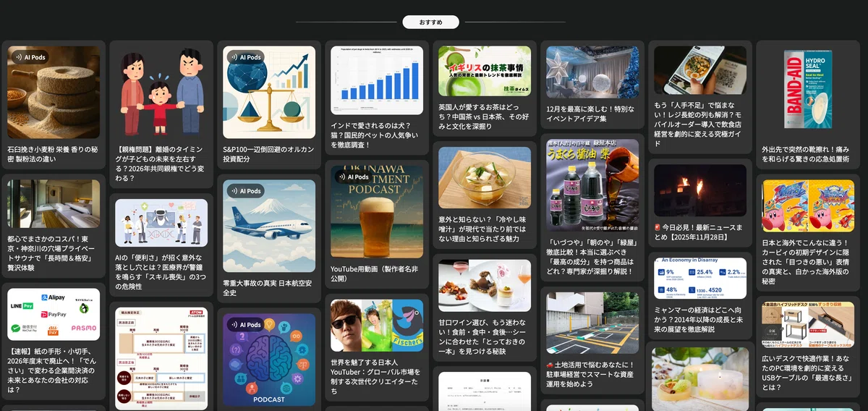Open article 日本と海外でこんなに違う！カービィ
868x411 pixels.
pyautogui.click(x=808, y=261)
